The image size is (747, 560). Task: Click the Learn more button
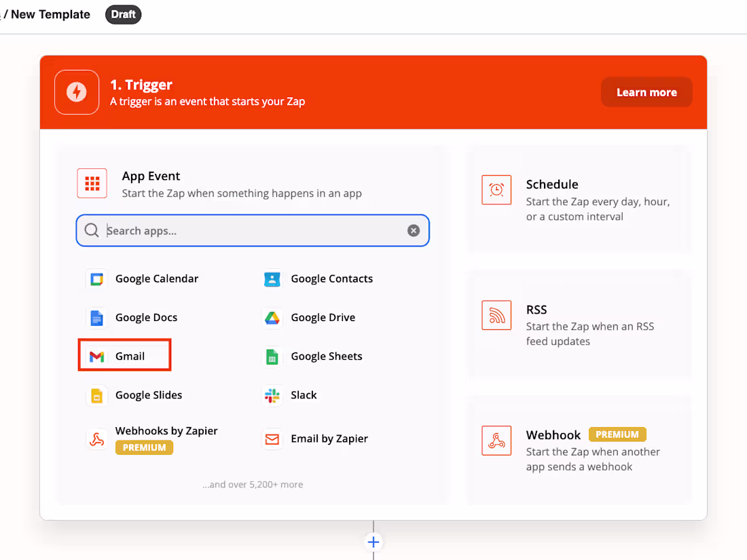(x=646, y=92)
